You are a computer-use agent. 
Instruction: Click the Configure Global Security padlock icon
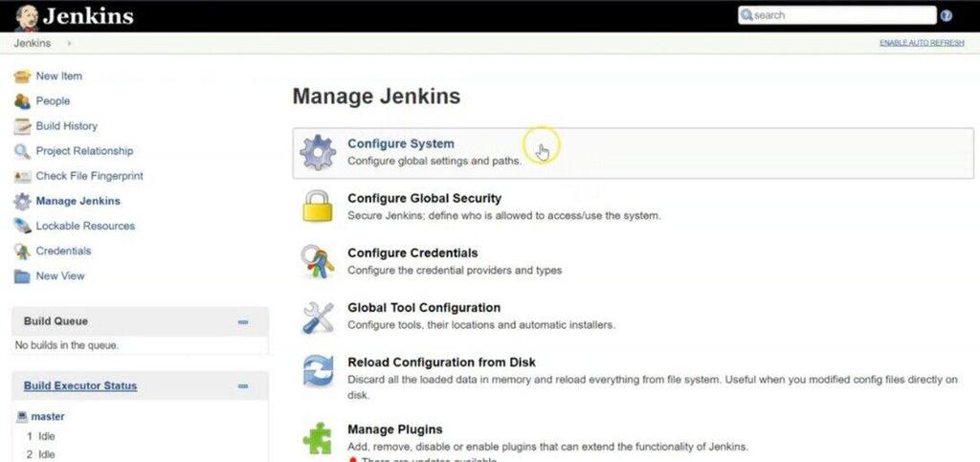318,207
